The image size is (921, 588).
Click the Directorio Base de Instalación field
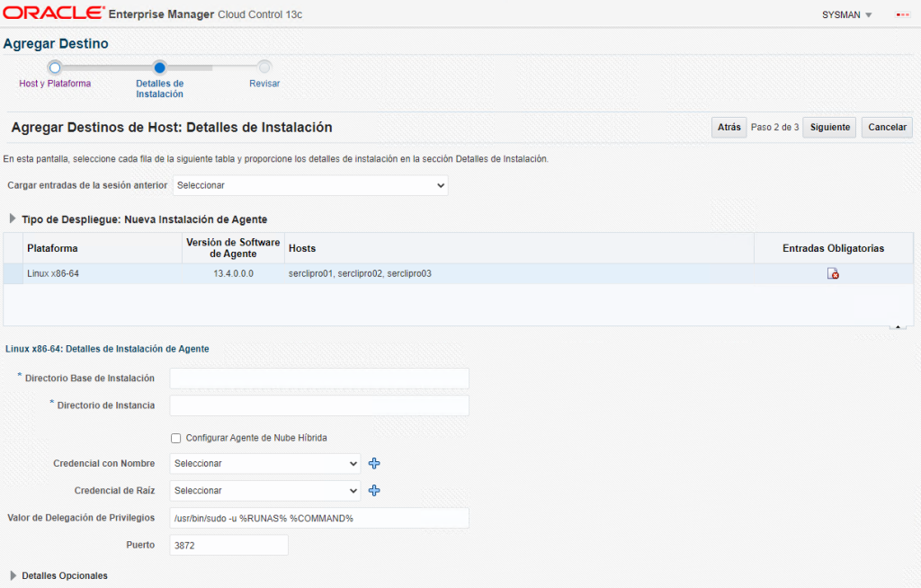point(319,379)
